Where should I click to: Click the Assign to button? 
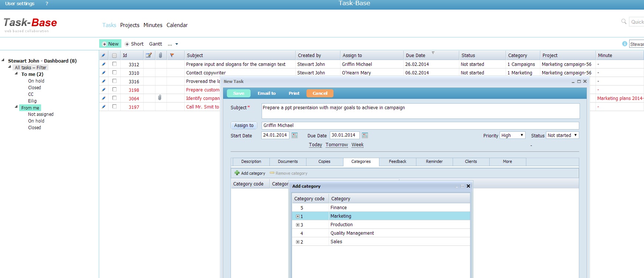244,125
